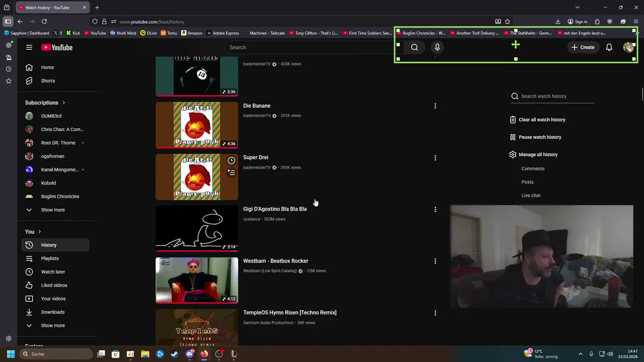Select the Watch history browser tab
Viewport: 644px width, 362px height.
click(x=52, y=8)
